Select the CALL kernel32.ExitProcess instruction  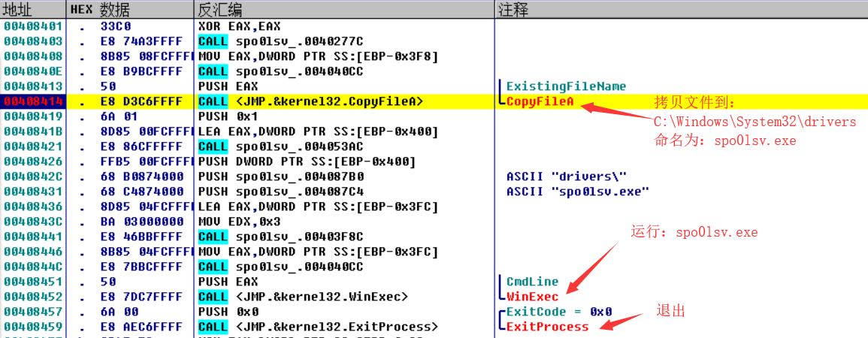click(x=317, y=327)
